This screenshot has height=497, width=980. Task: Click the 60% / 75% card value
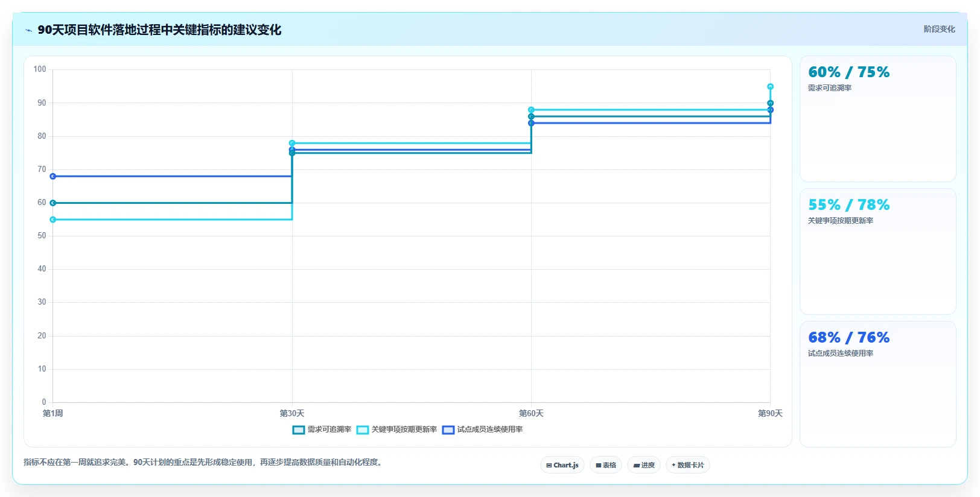tap(848, 72)
